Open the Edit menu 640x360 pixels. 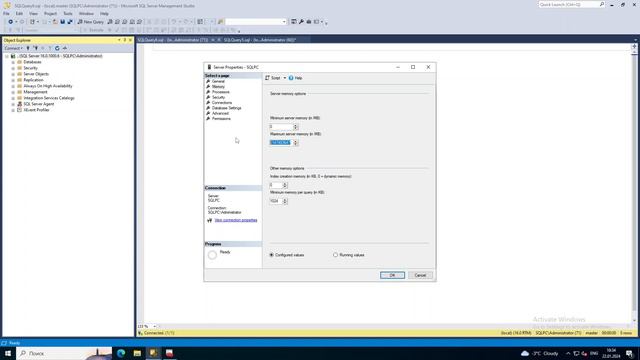[19, 13]
